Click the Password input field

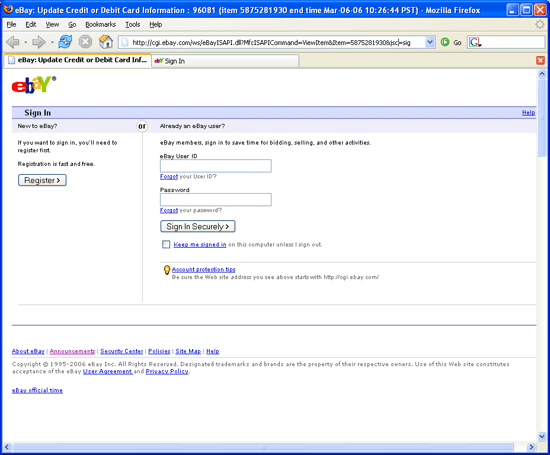(x=216, y=199)
